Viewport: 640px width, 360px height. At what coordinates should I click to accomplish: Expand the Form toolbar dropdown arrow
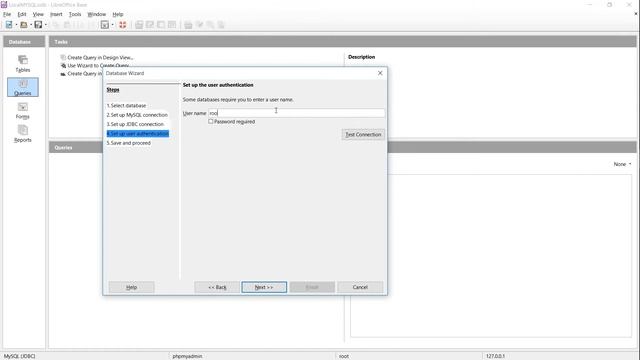click(113, 25)
